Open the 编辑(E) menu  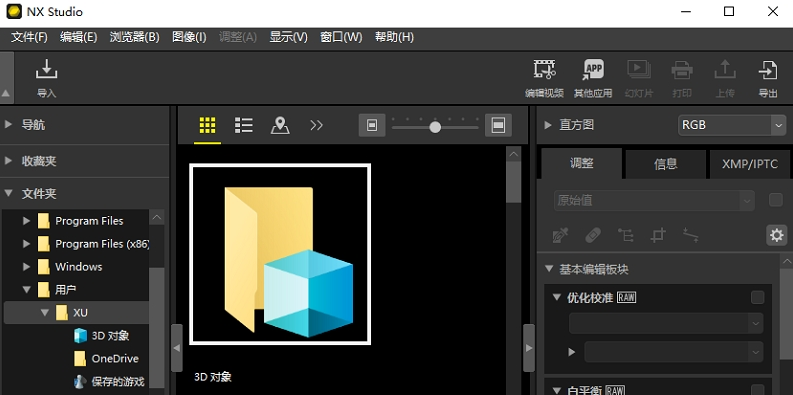(78, 37)
